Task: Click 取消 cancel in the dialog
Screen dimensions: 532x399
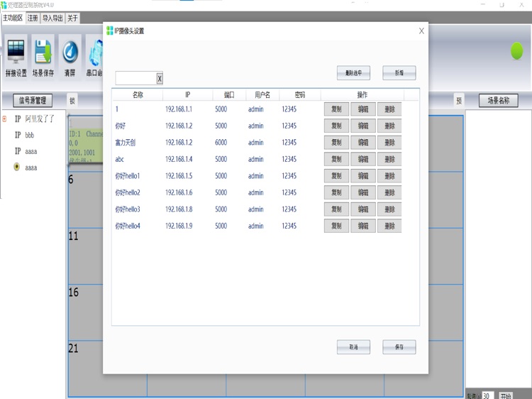Action: (x=353, y=347)
